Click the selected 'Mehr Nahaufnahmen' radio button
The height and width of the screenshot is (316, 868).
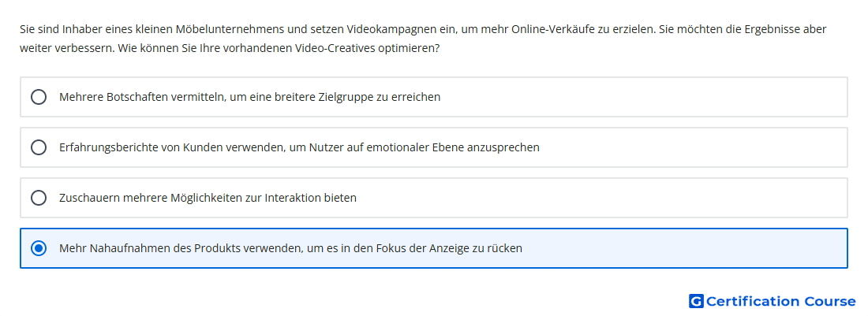(39, 248)
